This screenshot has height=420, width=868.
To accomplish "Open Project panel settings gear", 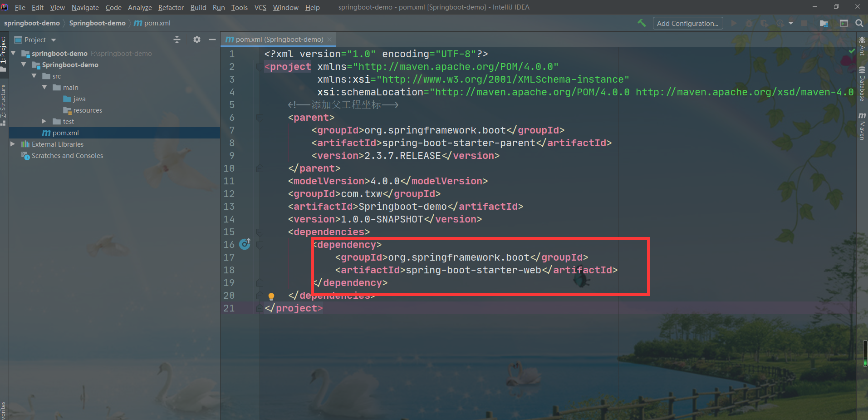I will (196, 40).
